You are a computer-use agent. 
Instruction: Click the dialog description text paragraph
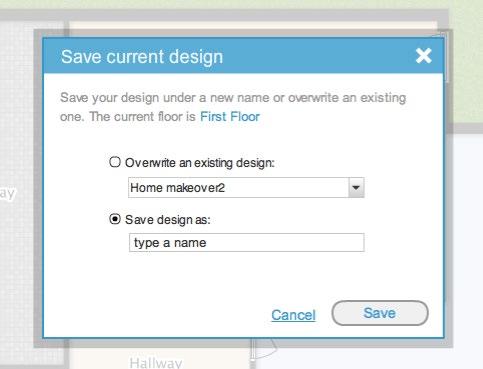point(233,107)
